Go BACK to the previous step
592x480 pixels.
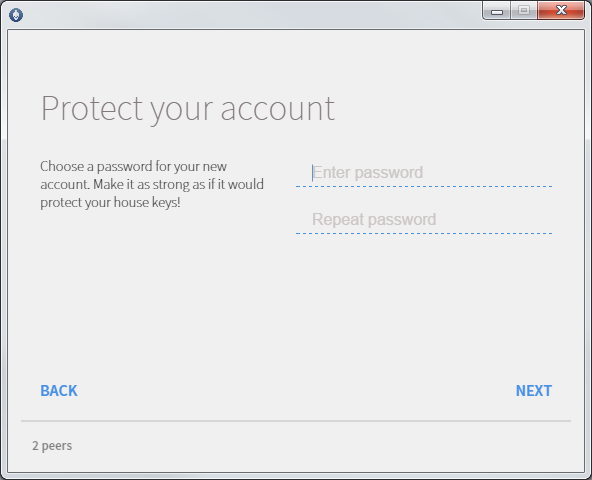click(59, 391)
